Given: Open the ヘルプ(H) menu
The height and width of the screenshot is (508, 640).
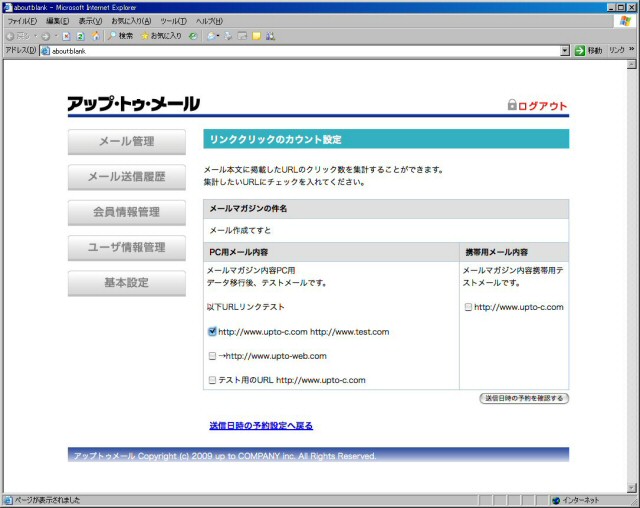Looking at the screenshot, I should tap(209, 21).
